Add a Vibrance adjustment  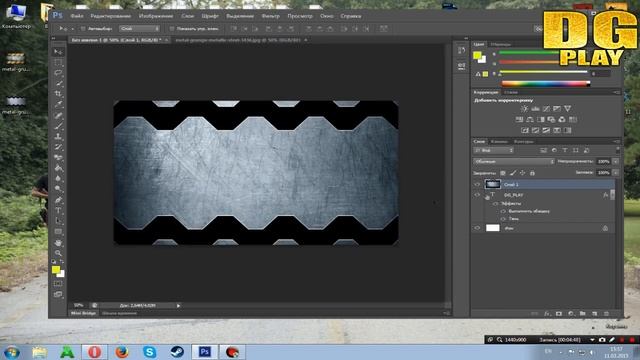tap(567, 109)
